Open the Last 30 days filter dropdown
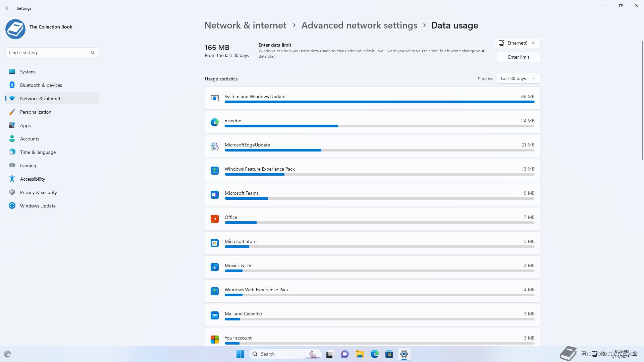Viewport: 644px width, 362px height. pyautogui.click(x=519, y=78)
